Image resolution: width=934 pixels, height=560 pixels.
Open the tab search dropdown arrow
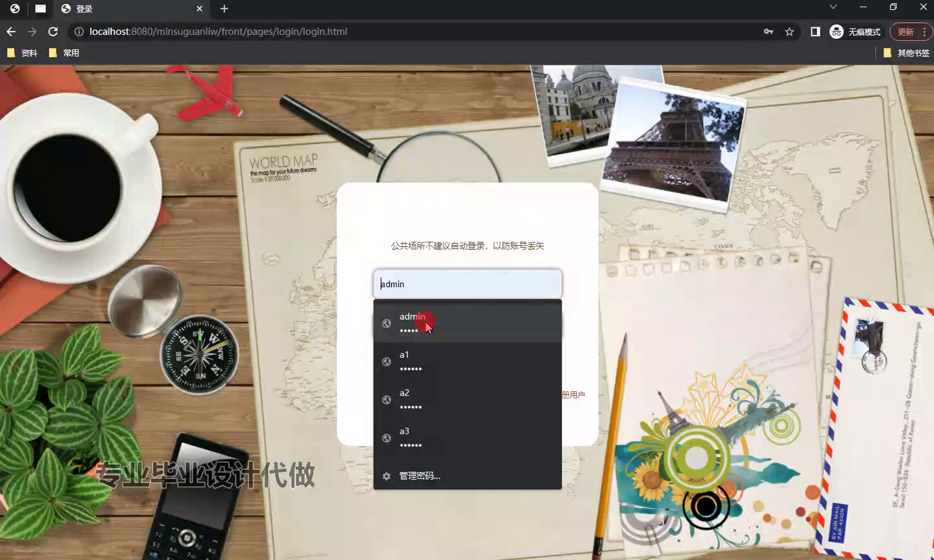[833, 7]
